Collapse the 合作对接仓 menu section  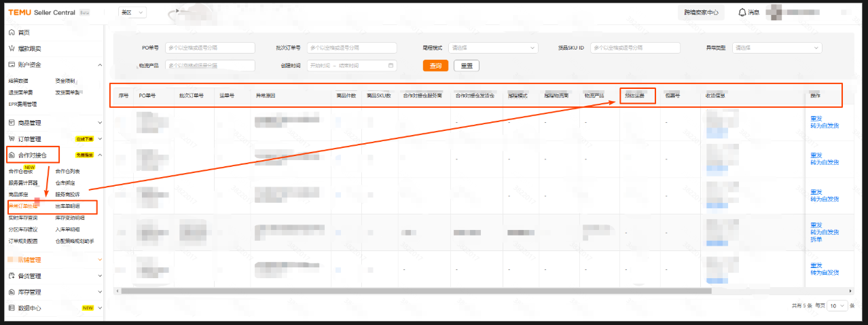[100, 155]
